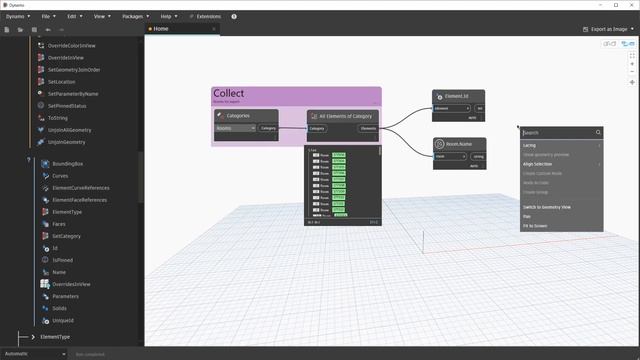Click the OverrideInView library icon
The width and height of the screenshot is (640, 360).
pos(41,58)
